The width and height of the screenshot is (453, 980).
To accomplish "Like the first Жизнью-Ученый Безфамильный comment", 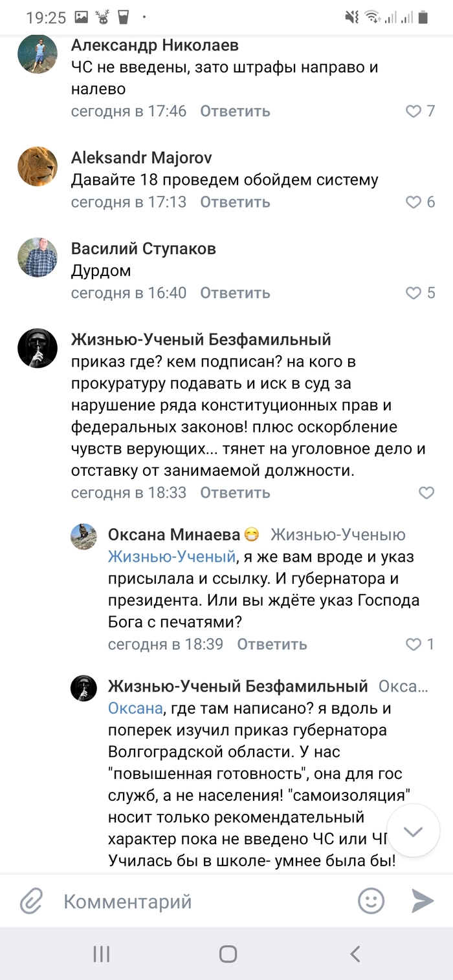I will [426, 493].
